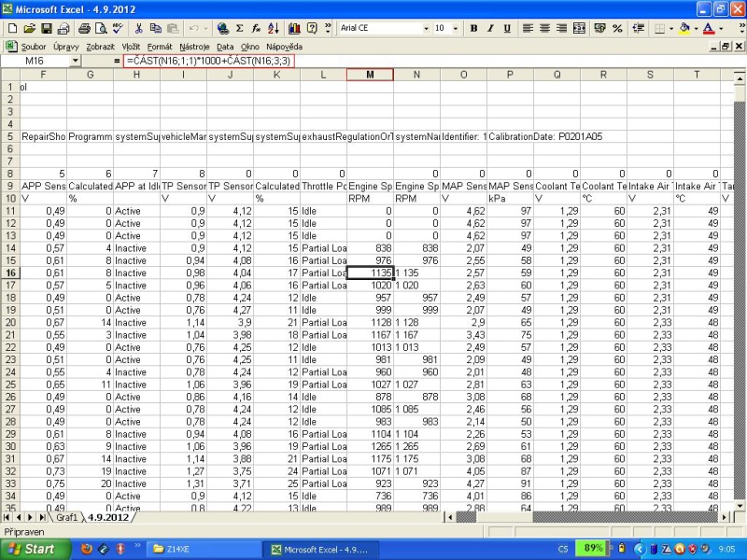
Task: Toggle Italic formatting
Action: tap(490, 29)
